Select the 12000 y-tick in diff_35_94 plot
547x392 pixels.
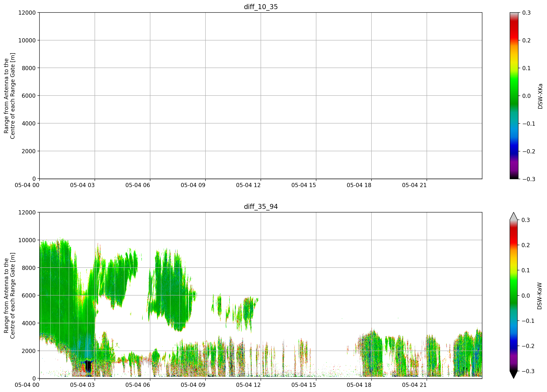tap(27, 212)
